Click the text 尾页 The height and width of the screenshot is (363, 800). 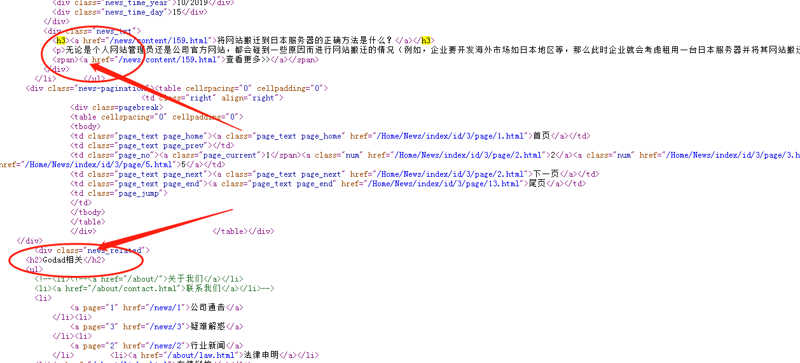pyautogui.click(x=538, y=183)
